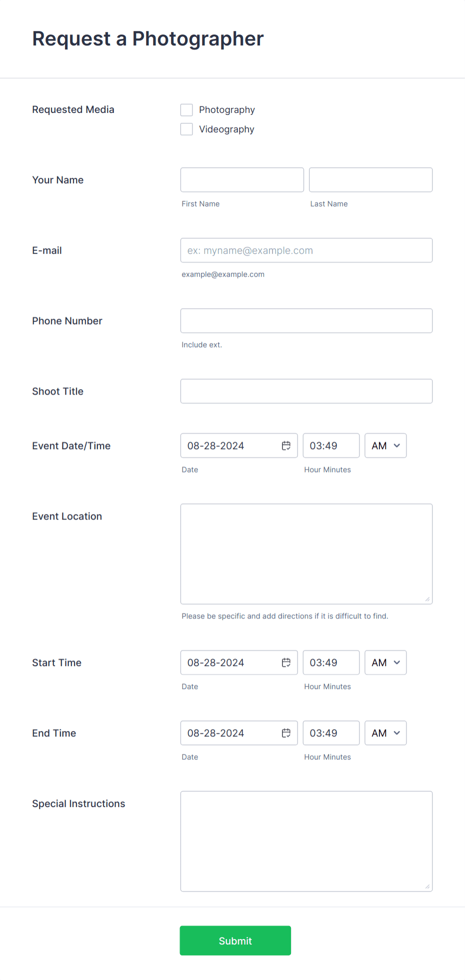
Task: Open the End Time date calendar icon
Action: point(286,733)
